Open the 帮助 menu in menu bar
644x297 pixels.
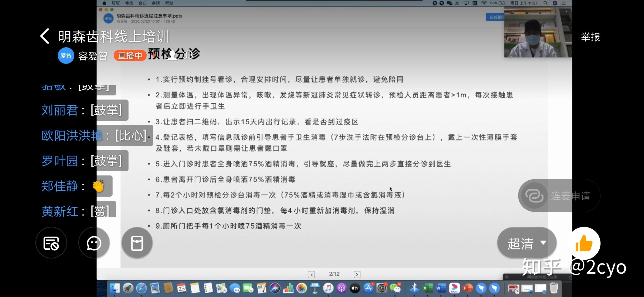point(169,3)
